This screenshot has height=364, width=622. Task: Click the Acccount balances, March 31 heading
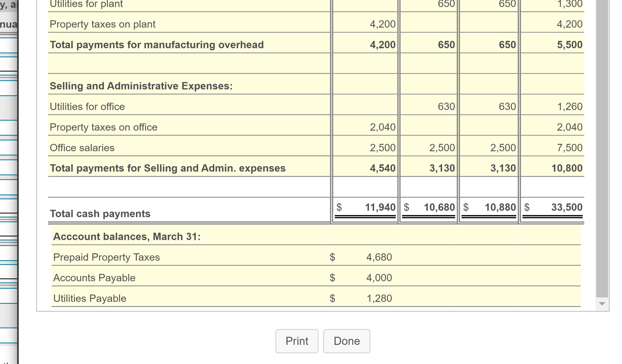127,236
